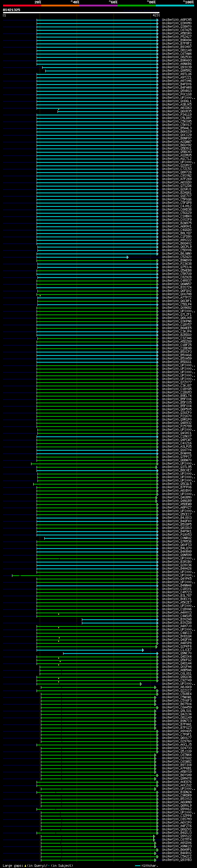Select label UniRef100_C4R837
197x868 pixels.
[177, 281]
